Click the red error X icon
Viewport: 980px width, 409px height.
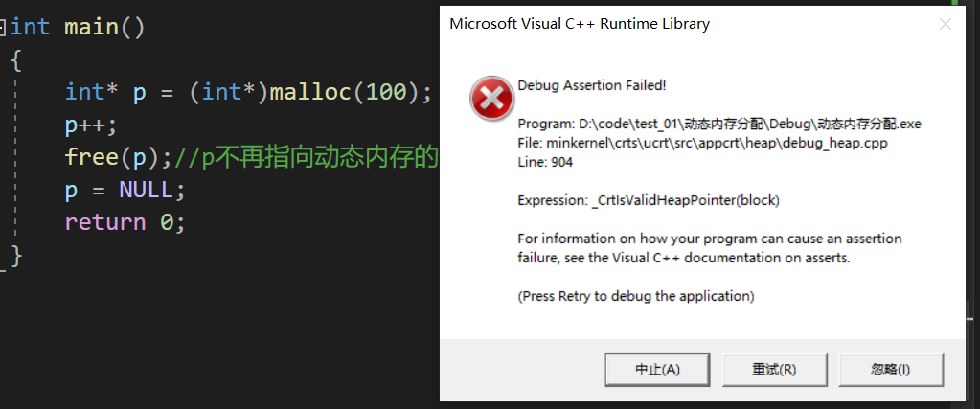(x=490, y=101)
